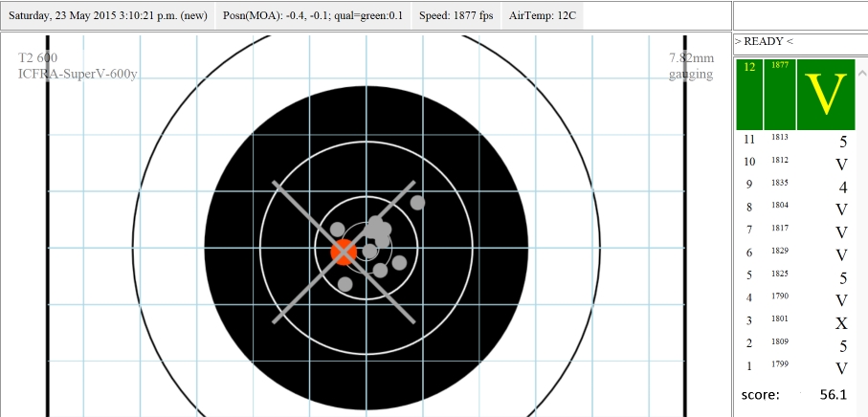868x417 pixels.
Task: Select highlighted shot 12 number cell
Action: click(x=749, y=95)
